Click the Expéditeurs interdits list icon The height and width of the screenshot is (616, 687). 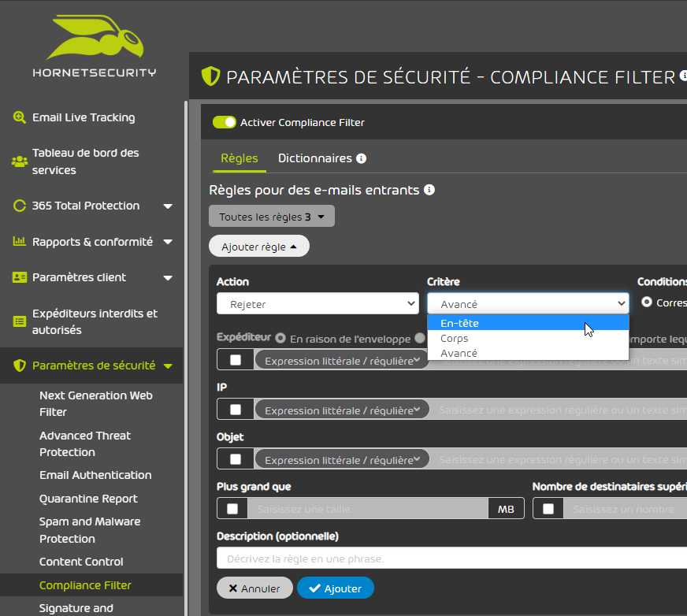[19, 321]
